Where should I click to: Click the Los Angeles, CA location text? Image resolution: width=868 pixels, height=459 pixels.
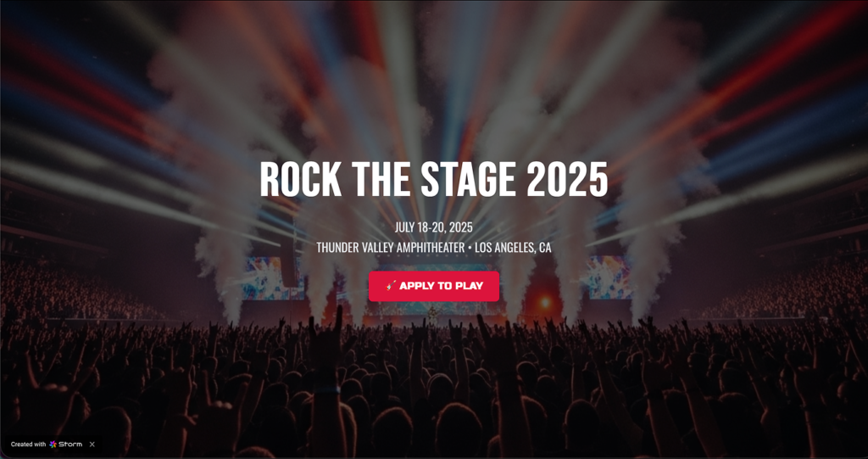513,248
